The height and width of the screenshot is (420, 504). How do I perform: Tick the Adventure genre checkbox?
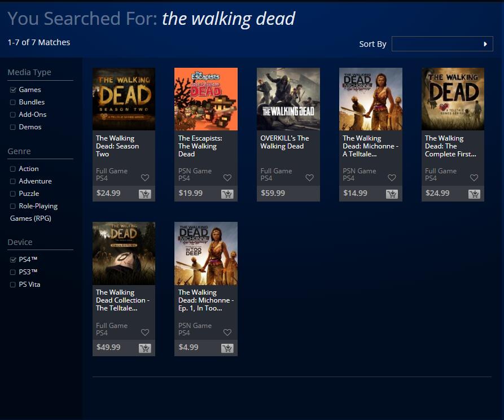[13, 181]
